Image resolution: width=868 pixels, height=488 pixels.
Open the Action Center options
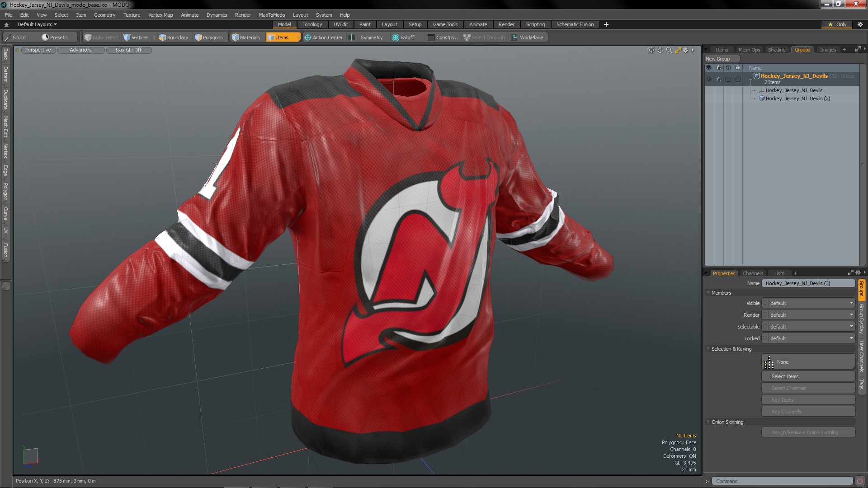tap(324, 38)
